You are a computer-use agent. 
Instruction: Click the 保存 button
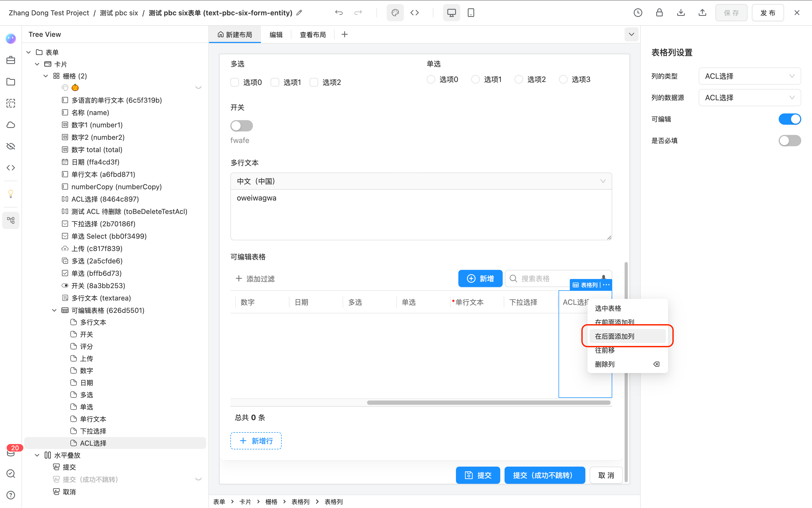point(731,13)
